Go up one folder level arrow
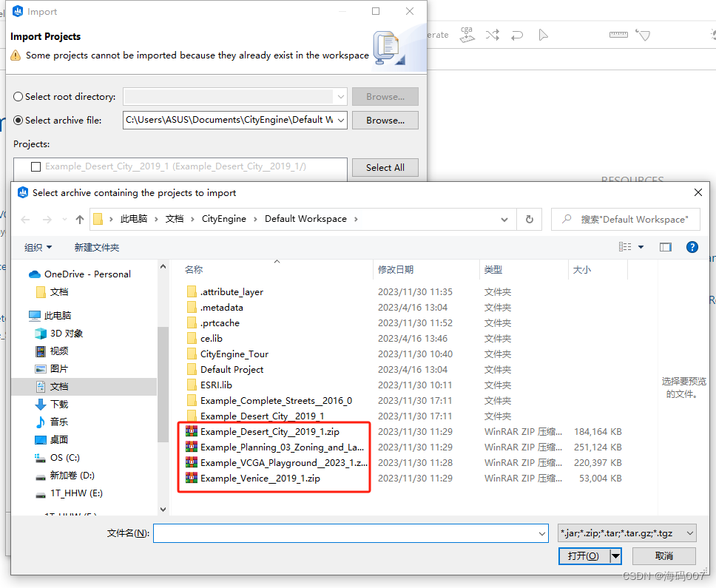The image size is (716, 588). 80,220
